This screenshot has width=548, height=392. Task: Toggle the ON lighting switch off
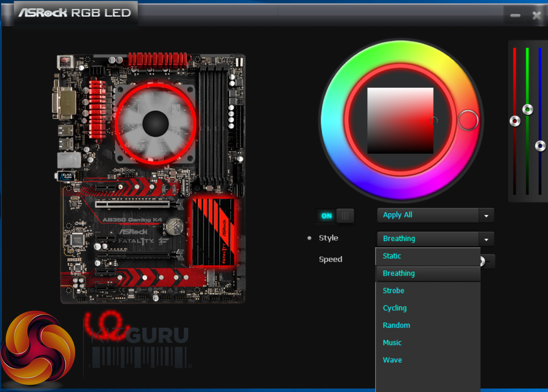tap(335, 216)
